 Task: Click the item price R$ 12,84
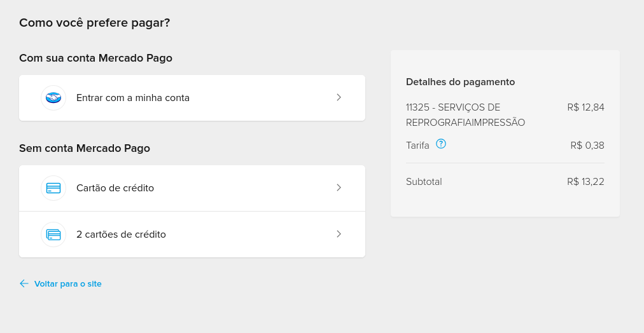point(585,107)
